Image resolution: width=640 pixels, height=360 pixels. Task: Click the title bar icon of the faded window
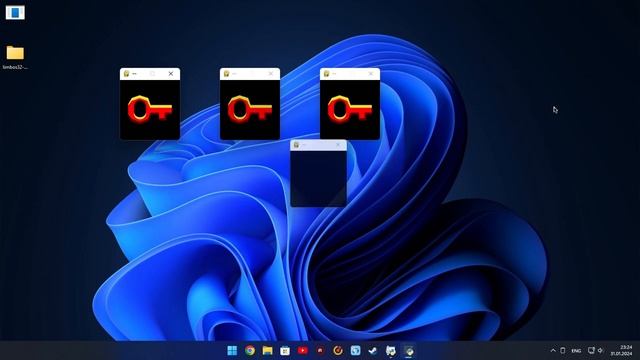click(x=297, y=145)
